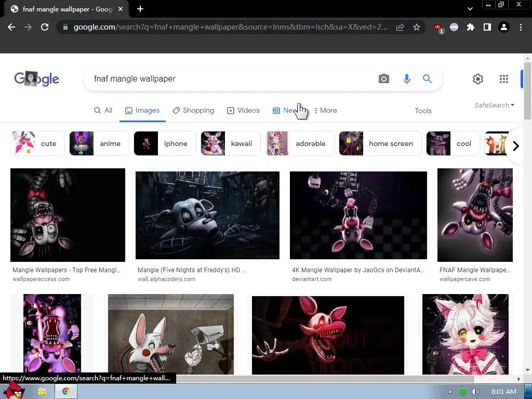This screenshot has height=399, width=532.
Task: Open the 4K Mangle DeviantArt image
Action: click(358, 215)
